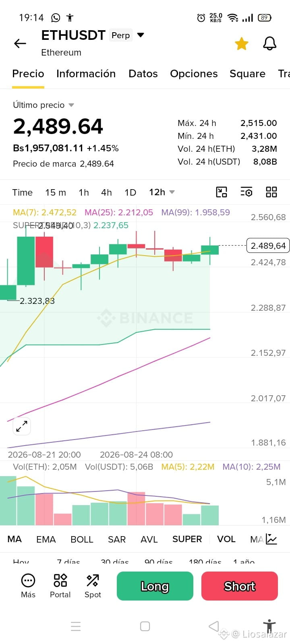
Task: Tap the MA(99): 1.958,59 label
Action: (x=196, y=212)
